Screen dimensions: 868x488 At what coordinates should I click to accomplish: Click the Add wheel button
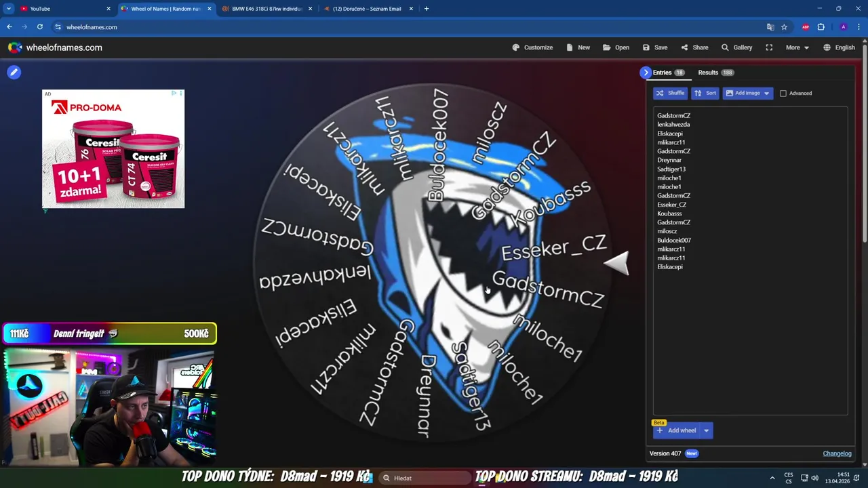pyautogui.click(x=676, y=430)
